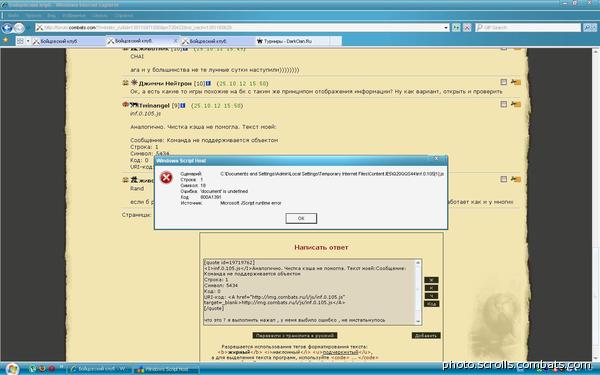The height and width of the screenshot is (375, 600).
Task: Click the Favorites star icon
Action: [x=5, y=40]
